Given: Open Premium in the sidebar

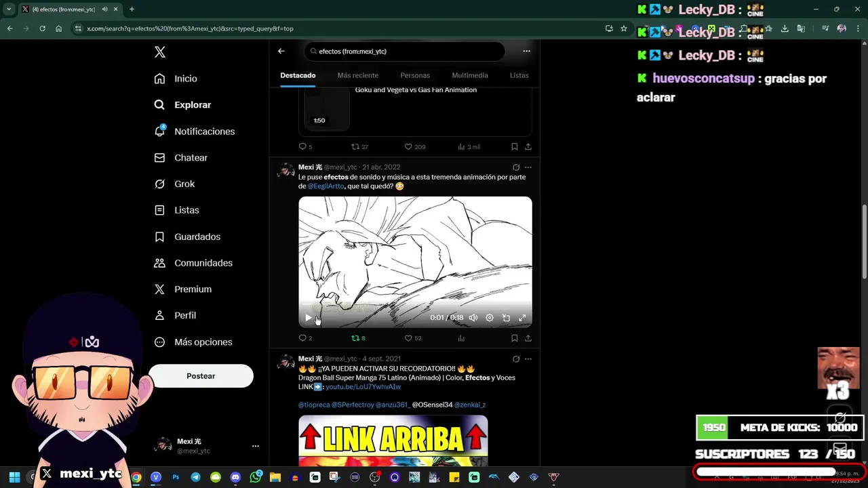Looking at the screenshot, I should pos(182,289).
